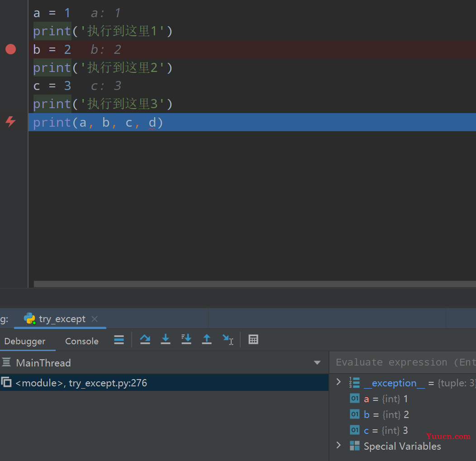Expand the __exception__ variable node

pyautogui.click(x=339, y=382)
